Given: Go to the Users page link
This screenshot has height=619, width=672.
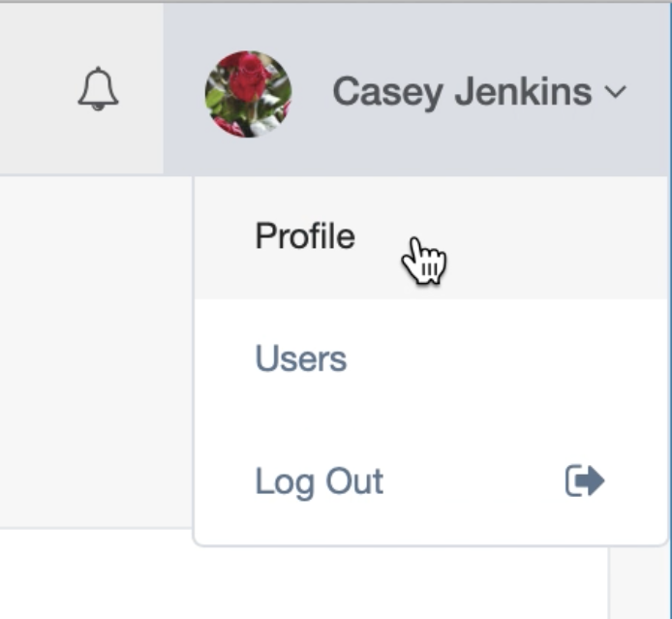Looking at the screenshot, I should [300, 359].
